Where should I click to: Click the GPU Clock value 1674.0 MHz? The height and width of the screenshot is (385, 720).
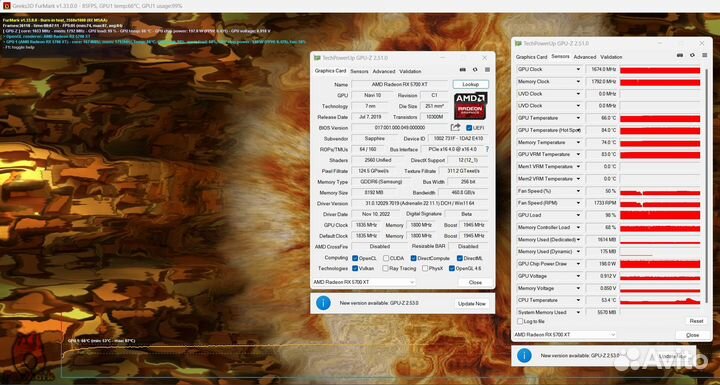602,69
